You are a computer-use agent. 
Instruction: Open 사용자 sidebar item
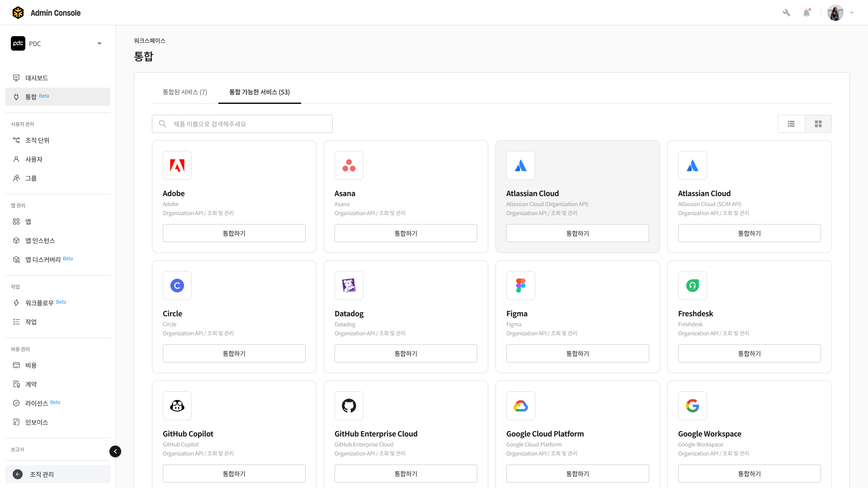(58, 159)
